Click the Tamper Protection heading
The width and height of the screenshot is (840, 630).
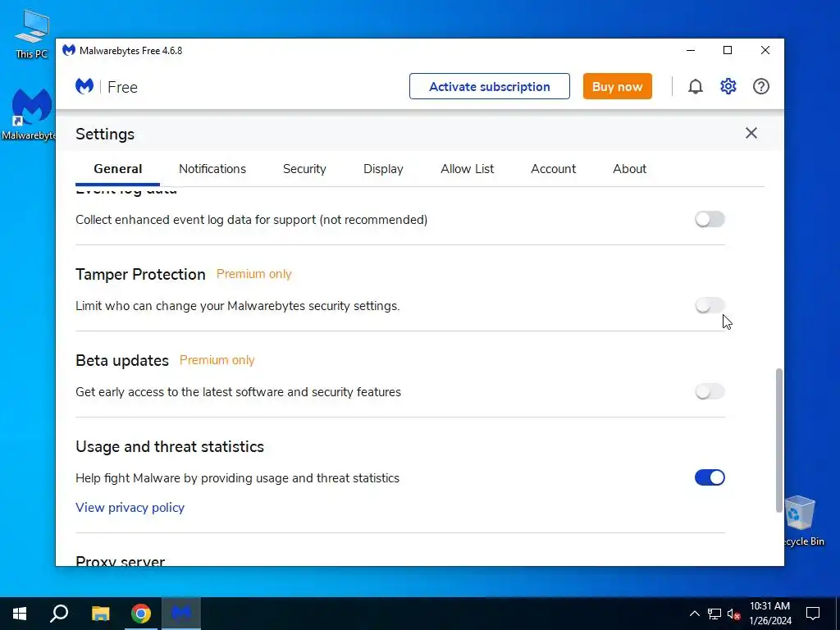click(140, 274)
